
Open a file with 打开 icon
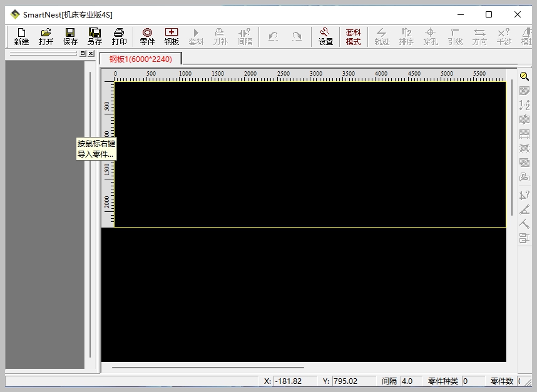pyautogui.click(x=46, y=36)
